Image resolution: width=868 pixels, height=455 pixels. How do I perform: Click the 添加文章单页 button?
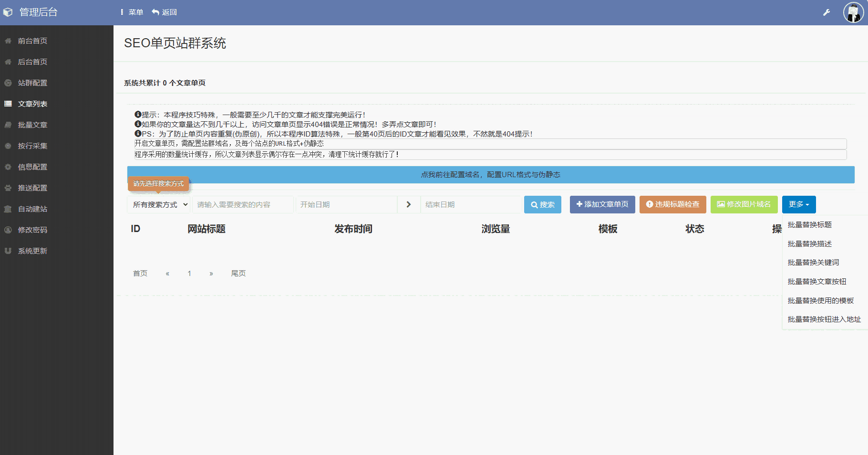point(602,204)
